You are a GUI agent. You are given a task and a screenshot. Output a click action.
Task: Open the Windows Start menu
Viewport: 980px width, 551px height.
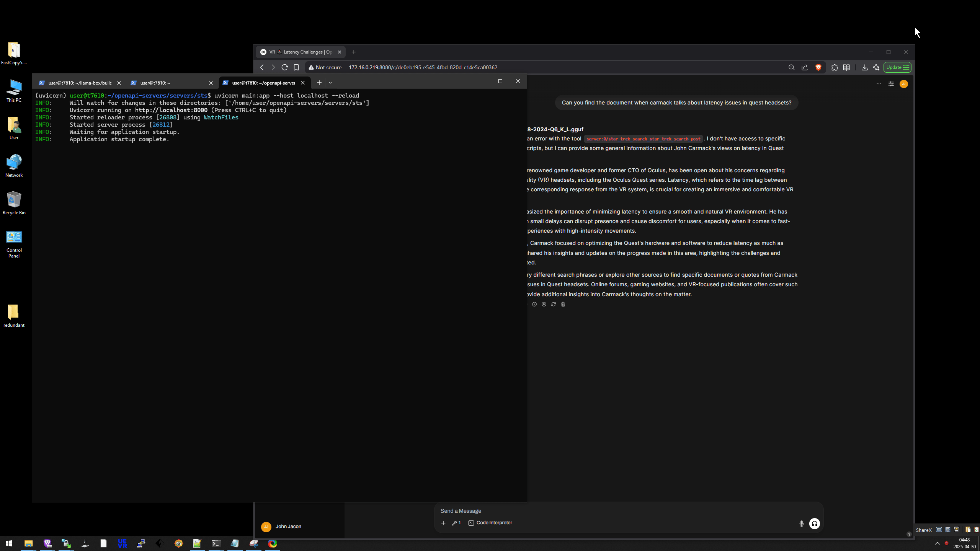tap(9, 543)
